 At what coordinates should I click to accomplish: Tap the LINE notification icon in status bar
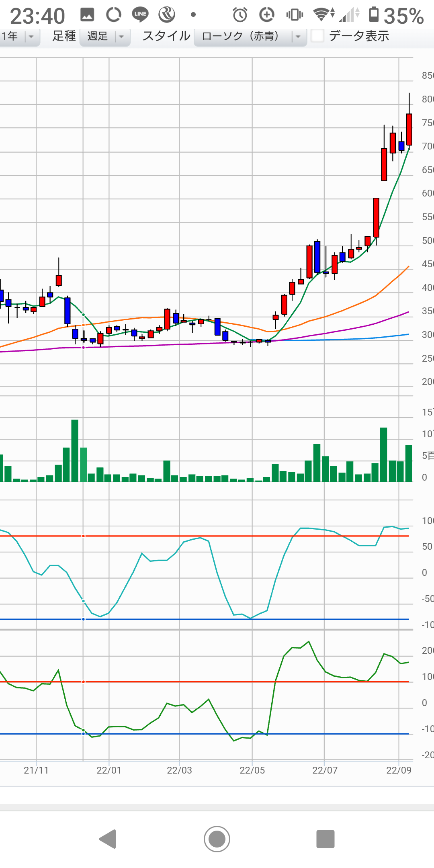click(140, 14)
